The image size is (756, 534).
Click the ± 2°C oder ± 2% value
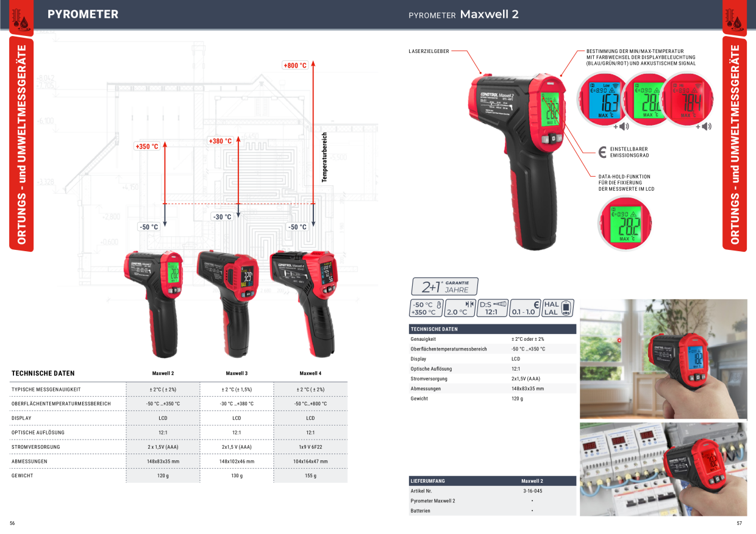point(528,339)
